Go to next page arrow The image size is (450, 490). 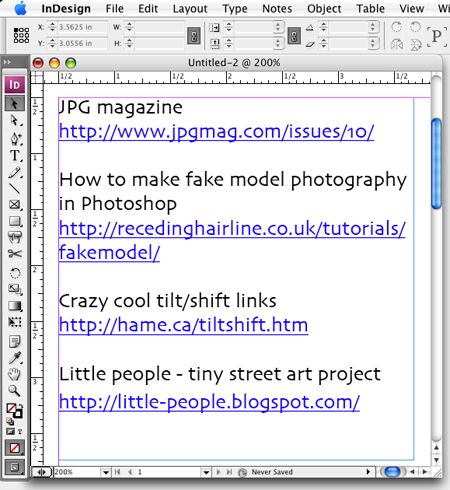[218, 472]
